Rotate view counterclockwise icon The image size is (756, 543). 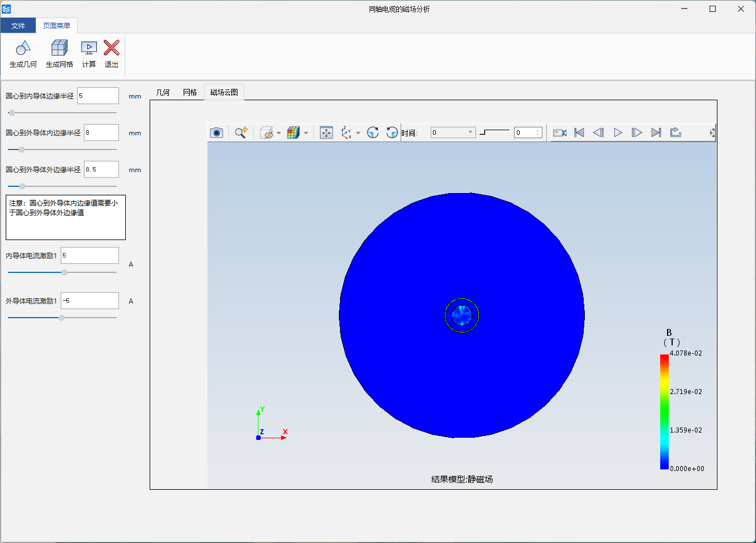click(x=392, y=132)
